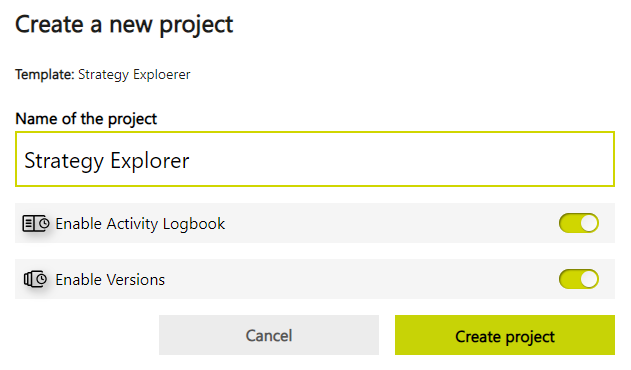Click the white knob of Versions switch
The width and height of the screenshot is (631, 370).
(x=589, y=279)
